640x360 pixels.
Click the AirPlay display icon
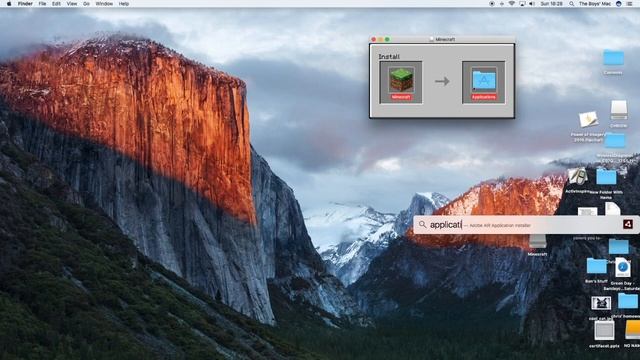click(x=522, y=4)
